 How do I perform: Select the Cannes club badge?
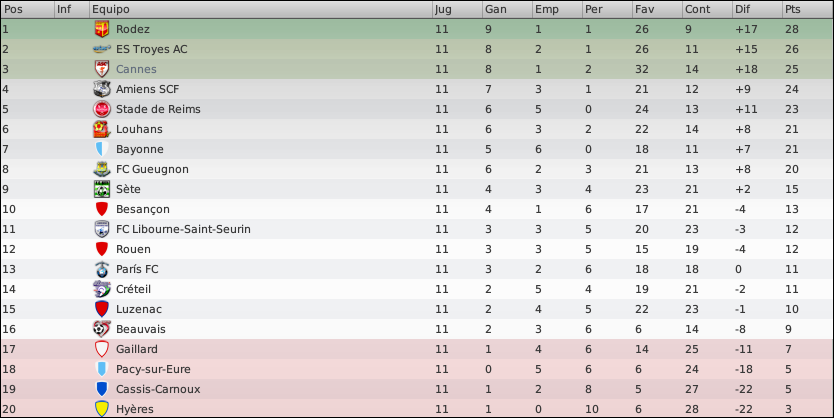coord(102,69)
